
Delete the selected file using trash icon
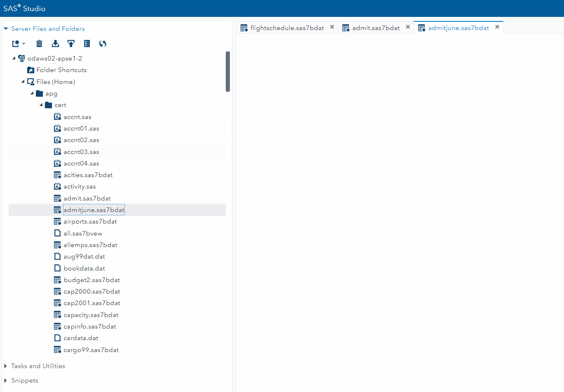[39, 43]
